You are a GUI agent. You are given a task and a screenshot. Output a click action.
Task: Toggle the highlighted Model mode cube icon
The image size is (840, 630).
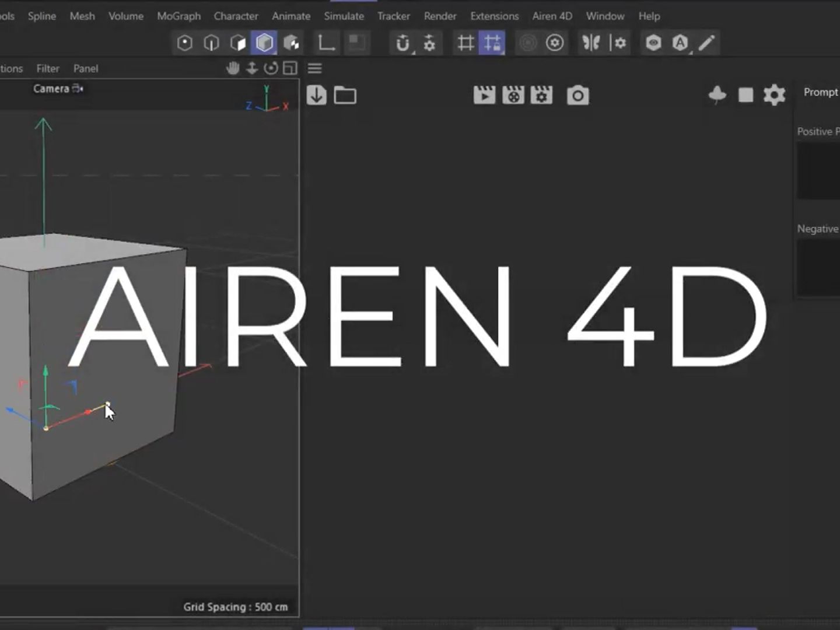(264, 43)
